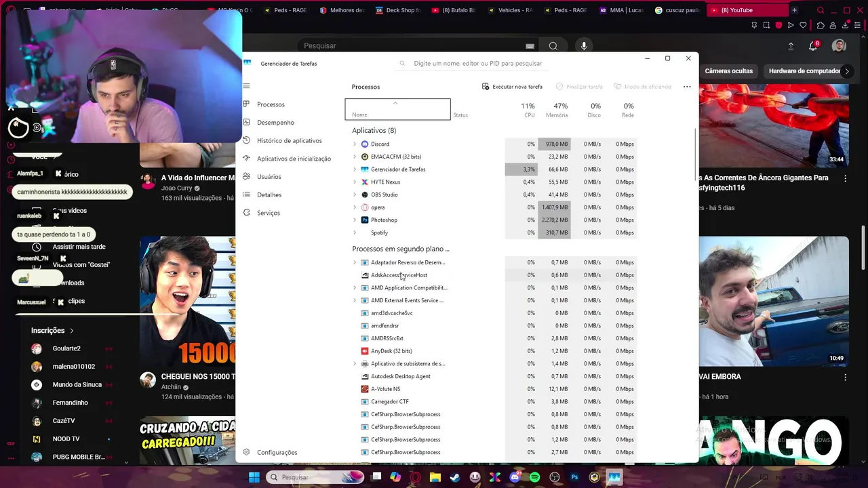This screenshot has width=868, height=488.
Task: Sort by Disco column header
Action: pyautogui.click(x=595, y=110)
